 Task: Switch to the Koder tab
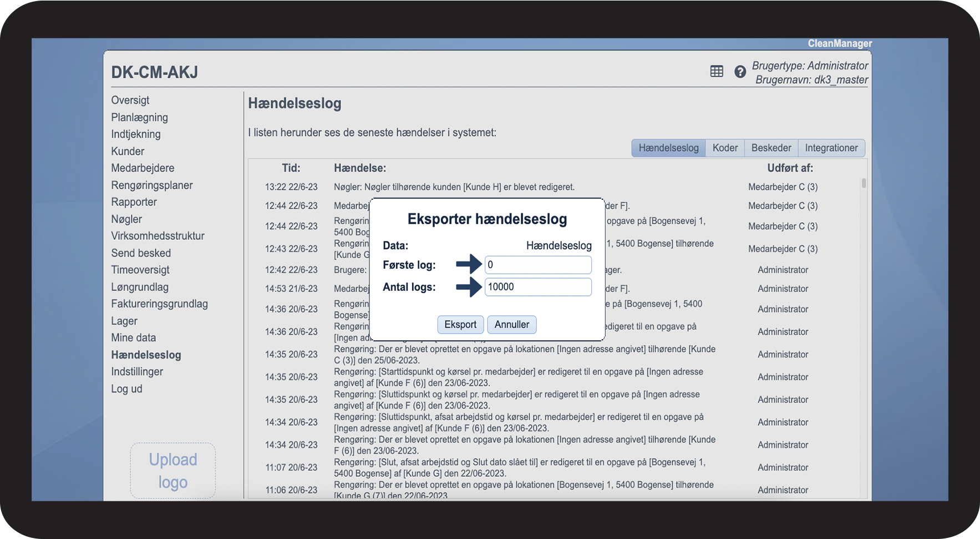[x=725, y=148]
